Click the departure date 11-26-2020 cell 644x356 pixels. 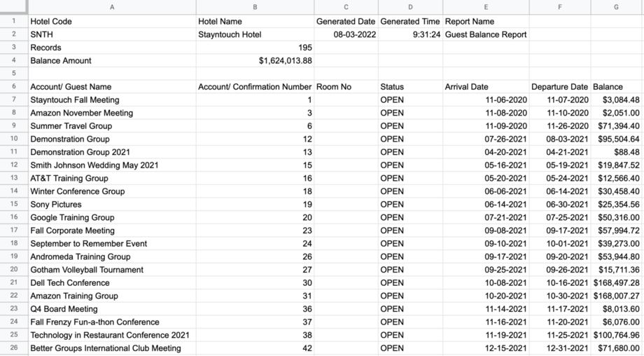(x=560, y=126)
